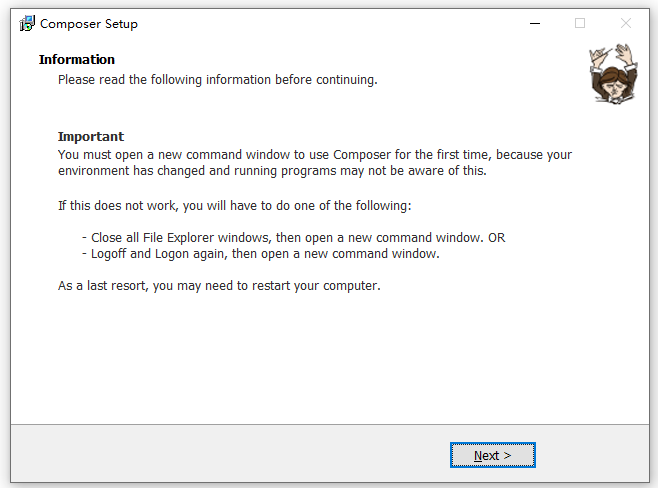658x488 pixels.
Task: Click "Please read the following information" subtitle
Action: [217, 79]
